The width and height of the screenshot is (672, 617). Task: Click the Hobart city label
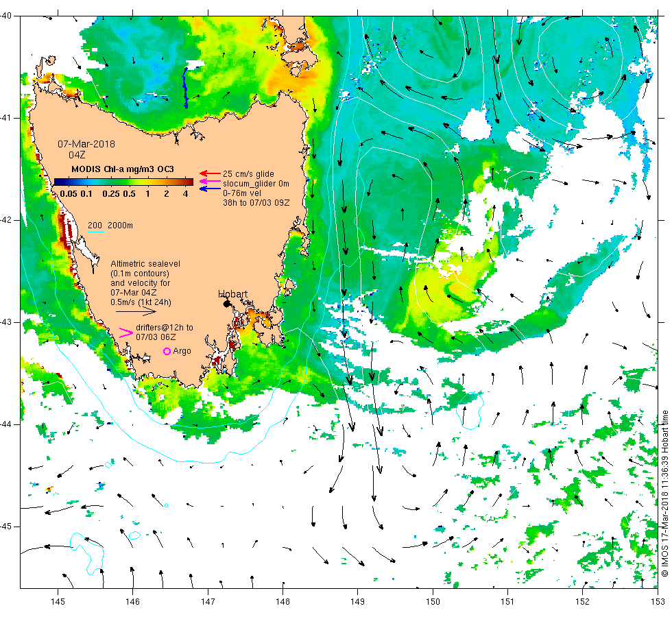coord(232,294)
